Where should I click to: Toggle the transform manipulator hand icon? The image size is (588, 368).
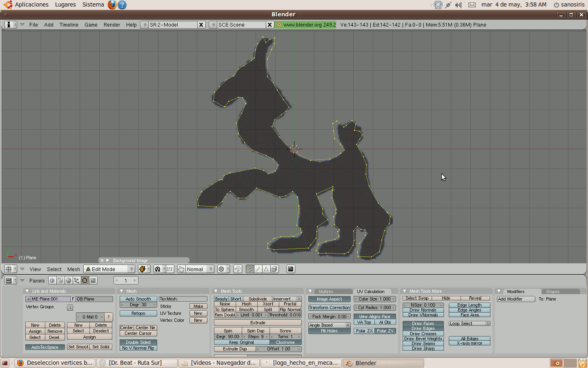coord(181,269)
